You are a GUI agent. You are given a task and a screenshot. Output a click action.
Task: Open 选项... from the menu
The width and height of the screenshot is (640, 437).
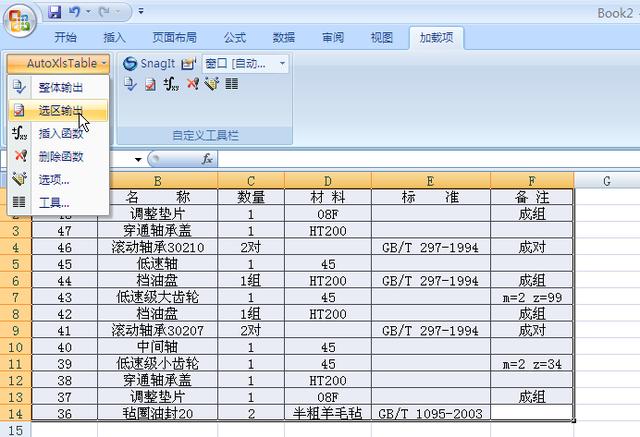coord(58,179)
